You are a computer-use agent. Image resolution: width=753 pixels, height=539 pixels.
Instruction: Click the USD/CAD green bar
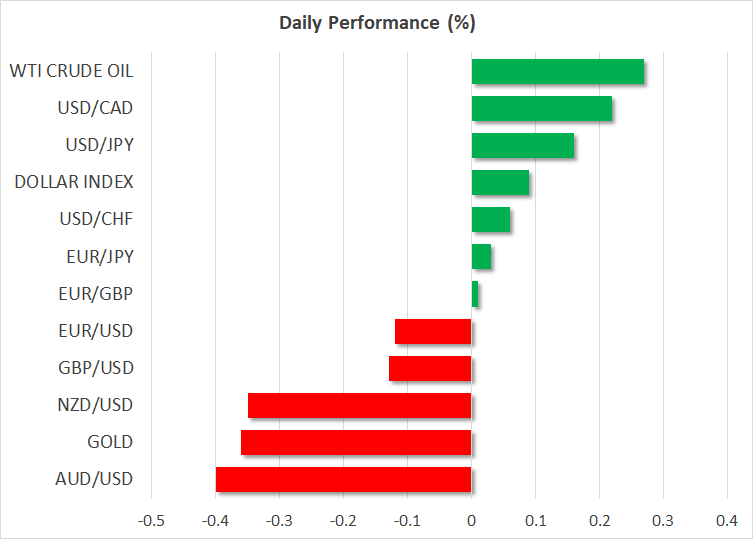coord(541,108)
